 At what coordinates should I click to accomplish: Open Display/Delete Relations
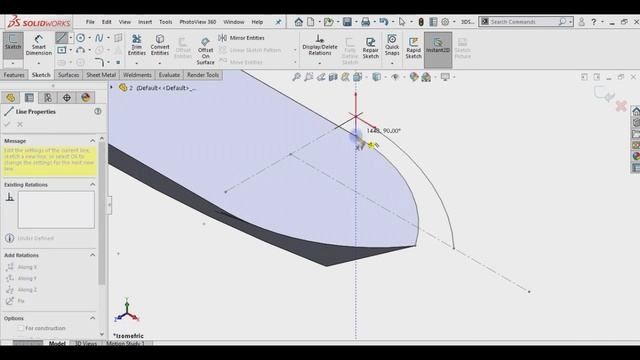tap(320, 45)
